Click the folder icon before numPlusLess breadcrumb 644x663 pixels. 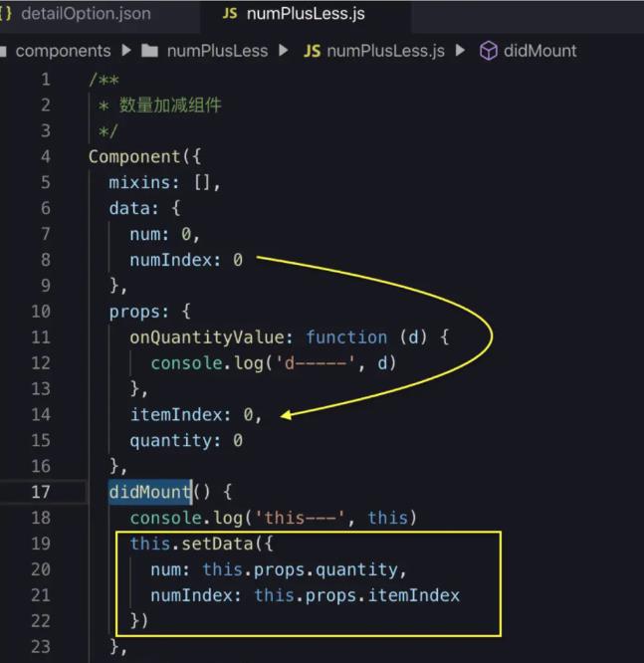click(149, 51)
